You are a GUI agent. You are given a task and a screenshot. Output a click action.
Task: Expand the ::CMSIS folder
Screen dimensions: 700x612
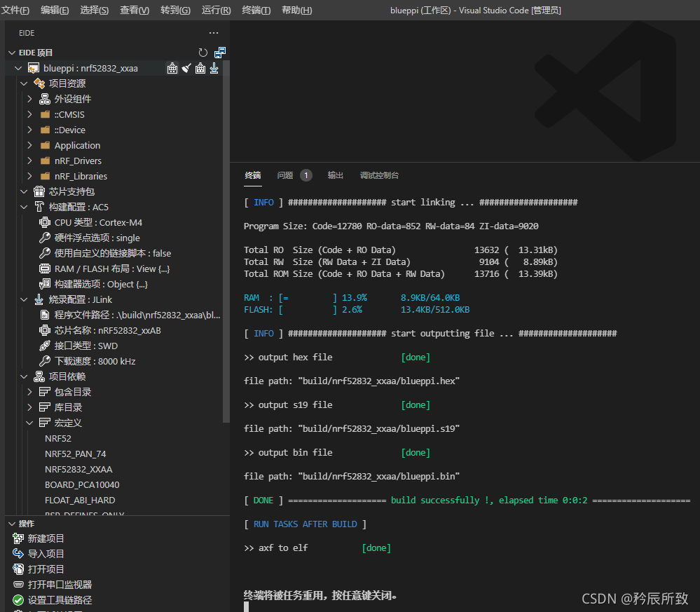pyautogui.click(x=30, y=114)
